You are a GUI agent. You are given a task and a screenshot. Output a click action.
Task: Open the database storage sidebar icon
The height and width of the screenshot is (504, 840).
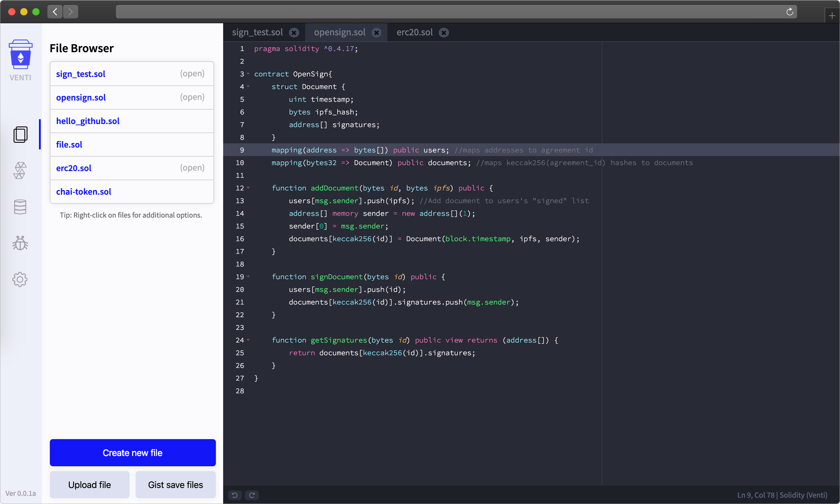click(x=20, y=207)
